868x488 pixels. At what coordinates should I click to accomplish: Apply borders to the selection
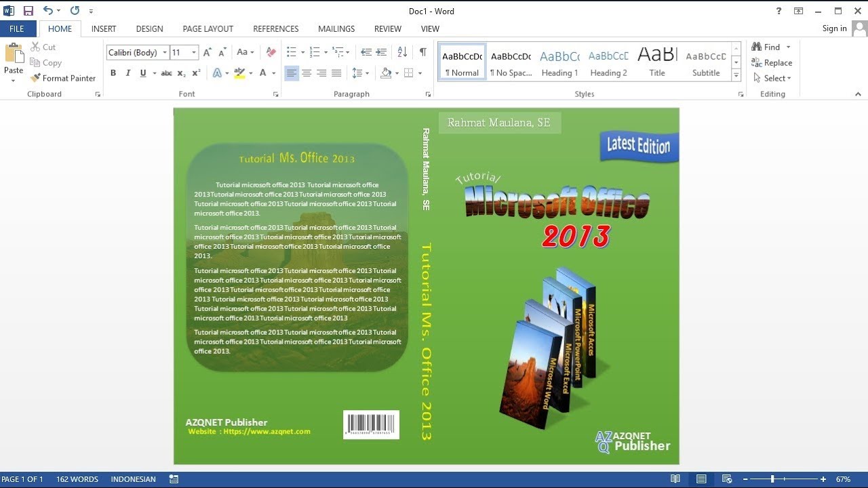pos(409,73)
